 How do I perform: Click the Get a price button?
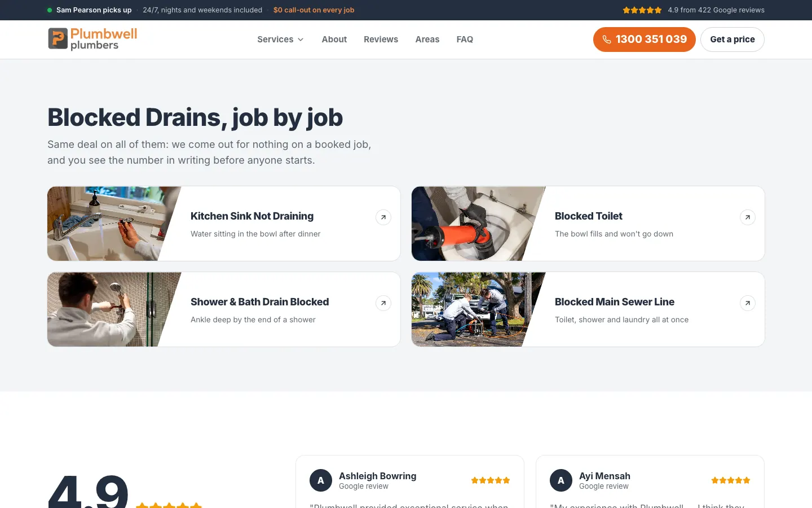732,40
